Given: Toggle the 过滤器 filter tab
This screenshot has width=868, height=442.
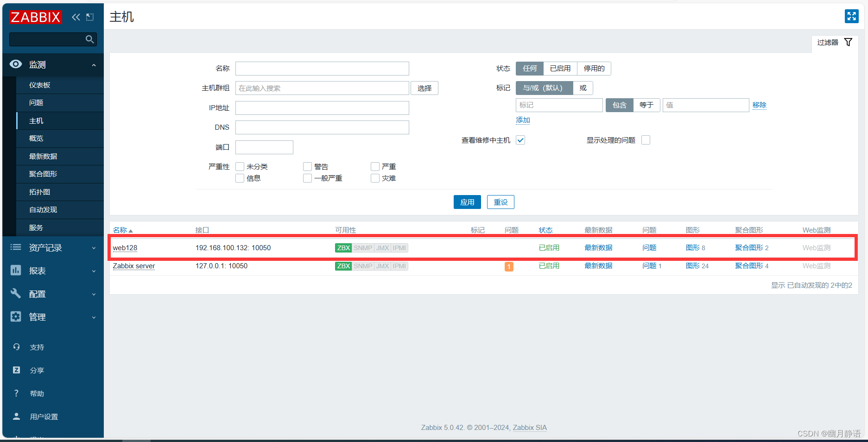Looking at the screenshot, I should [835, 43].
